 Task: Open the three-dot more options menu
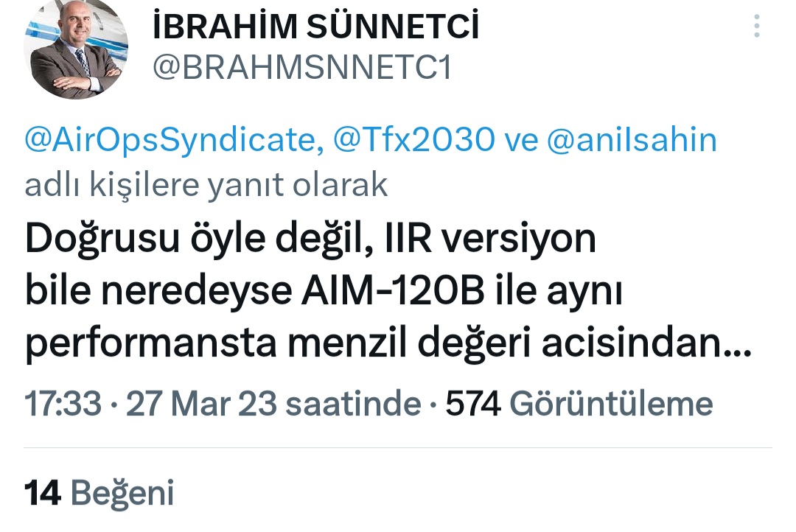pos(756,25)
